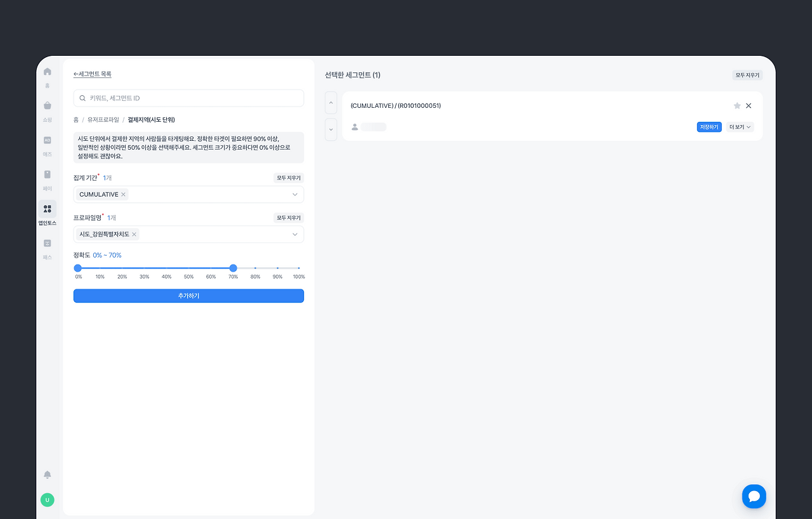Set accuracy slider to 90% mark
The height and width of the screenshot is (519, 812).
(277, 268)
